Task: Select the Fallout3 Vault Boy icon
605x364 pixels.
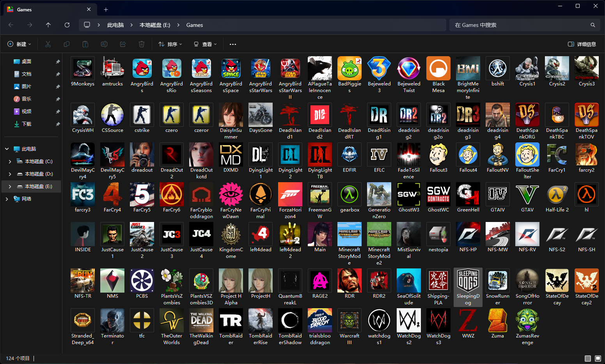Action: pyautogui.click(x=438, y=155)
